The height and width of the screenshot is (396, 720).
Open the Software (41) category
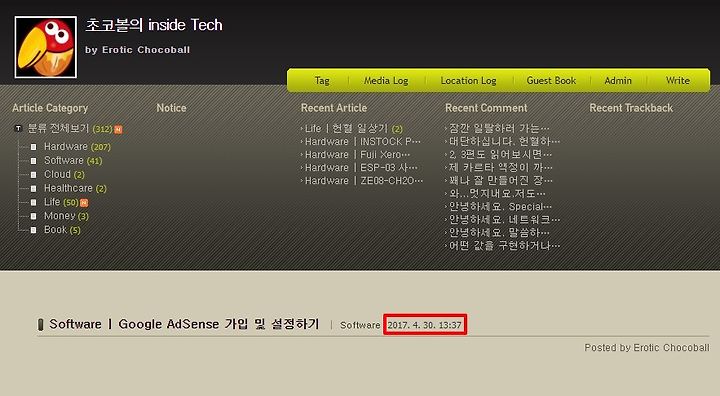coord(73,160)
